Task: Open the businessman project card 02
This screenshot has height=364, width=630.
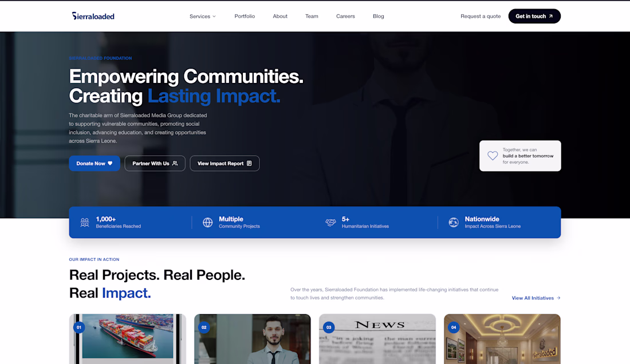Action: click(253, 339)
